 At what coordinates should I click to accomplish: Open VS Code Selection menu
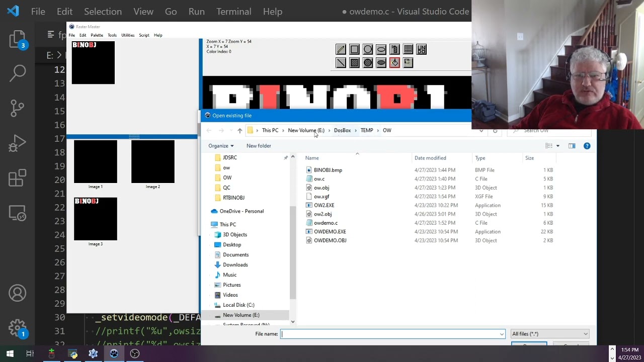[x=103, y=11]
